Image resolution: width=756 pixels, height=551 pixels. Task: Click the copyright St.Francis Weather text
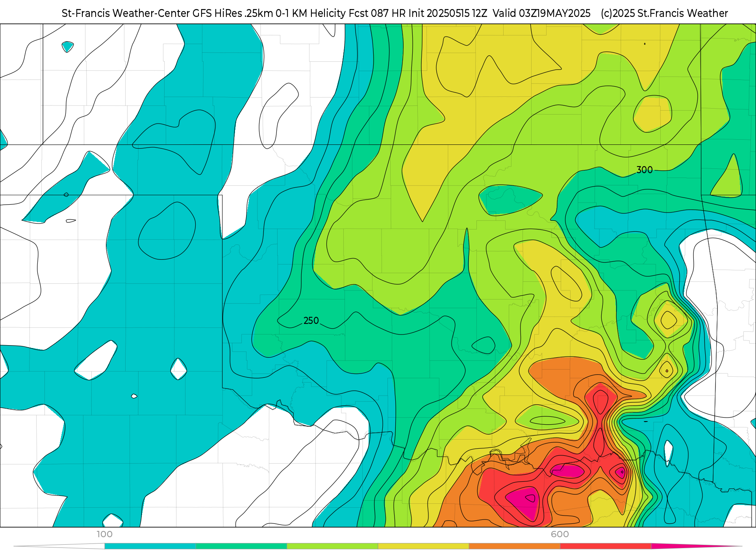tap(664, 13)
